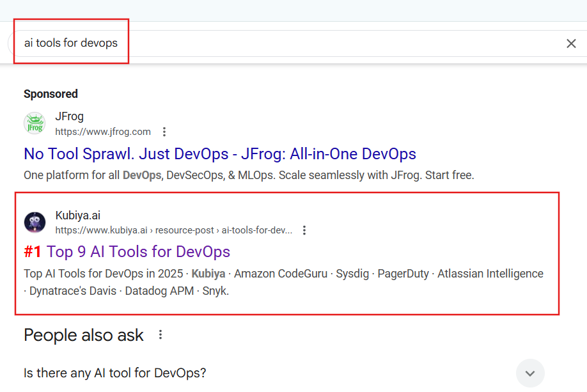Click the question text 'Is there any AI tool for DevOps?'
Image resolution: width=587 pixels, height=392 pixels.
pos(115,373)
